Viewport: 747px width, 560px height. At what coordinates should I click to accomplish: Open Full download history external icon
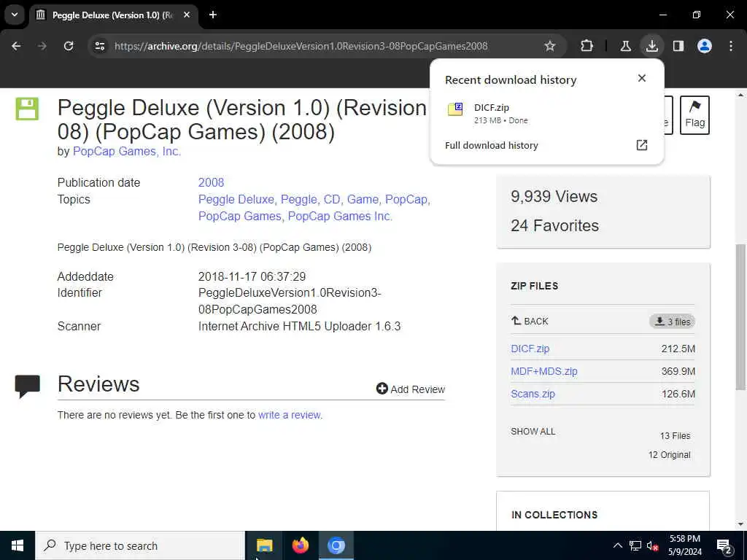[642, 145]
